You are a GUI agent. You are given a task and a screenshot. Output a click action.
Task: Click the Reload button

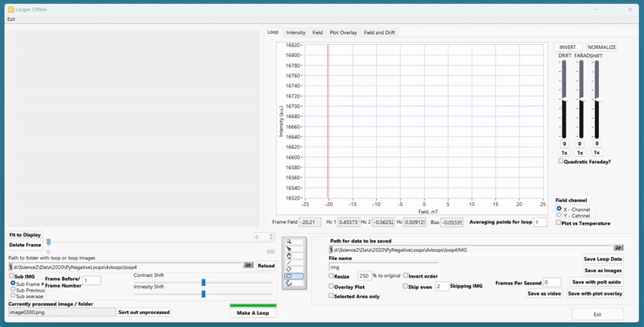click(266, 266)
